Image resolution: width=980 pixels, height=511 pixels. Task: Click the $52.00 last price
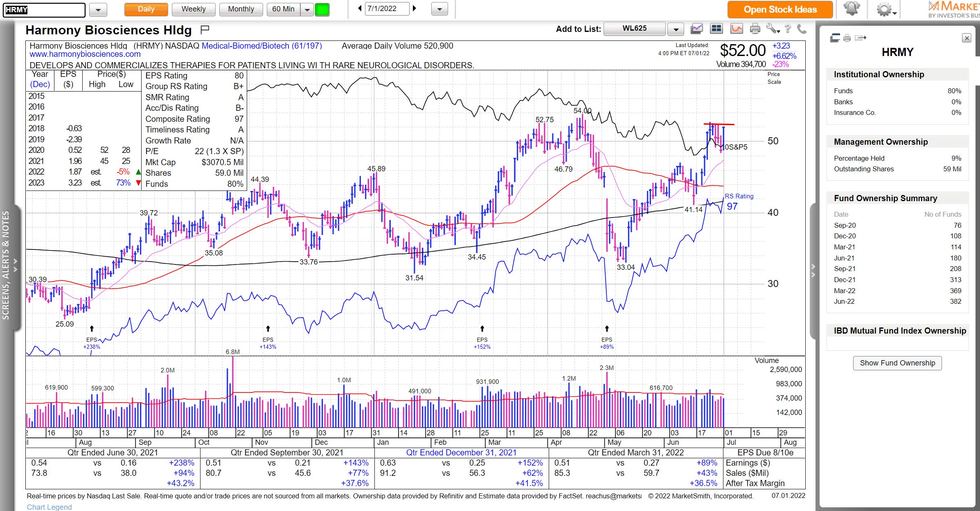tap(743, 51)
